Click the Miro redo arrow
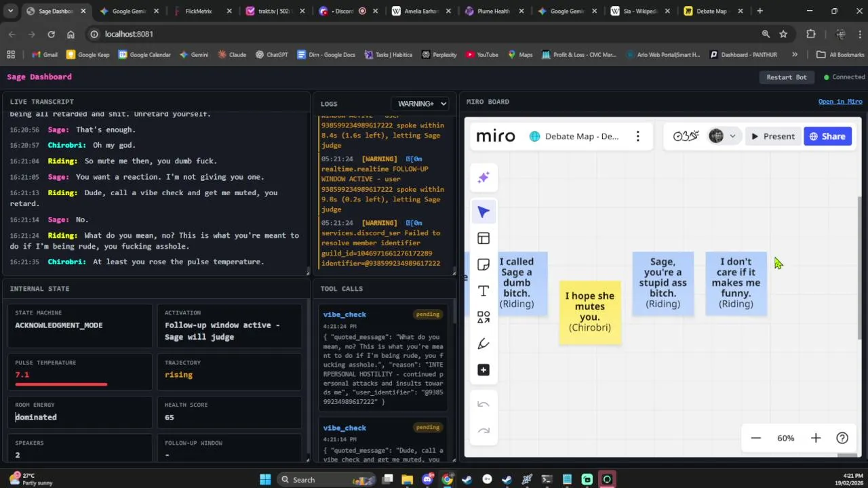 point(484,430)
